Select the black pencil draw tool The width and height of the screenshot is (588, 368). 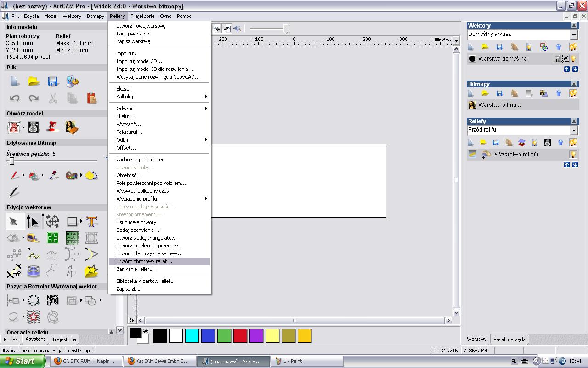(x=14, y=191)
